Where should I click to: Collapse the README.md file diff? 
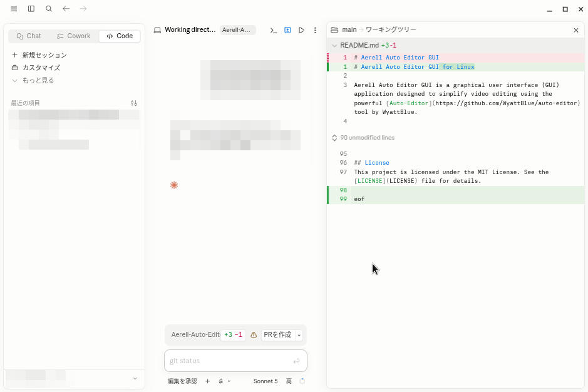coord(334,45)
